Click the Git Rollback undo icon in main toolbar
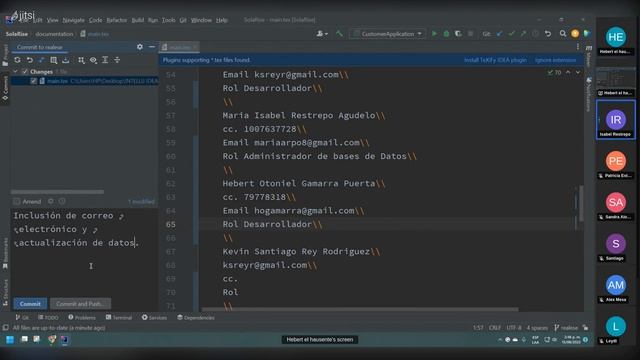The height and width of the screenshot is (360, 640). point(548,33)
